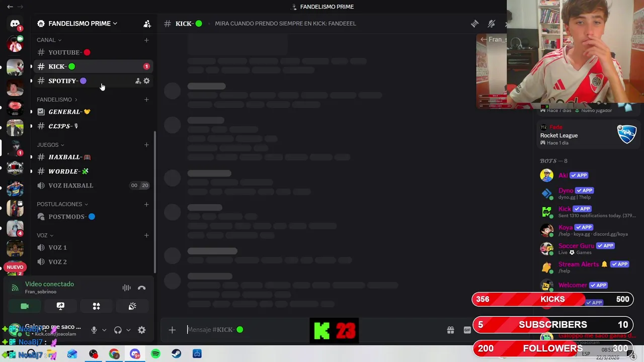Open Stream Alerts bot profile
Screen dimensions: 644x362
[588, 267]
